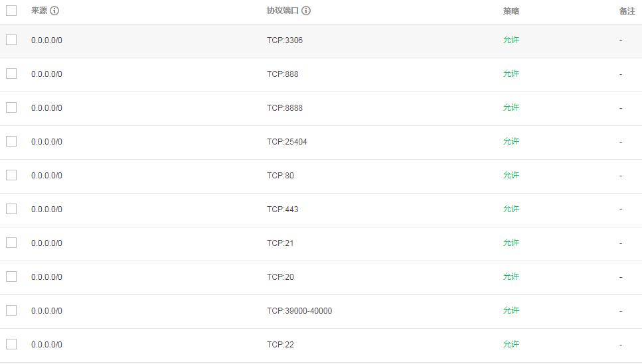Tick the TCP:21 row checkbox

(11, 243)
